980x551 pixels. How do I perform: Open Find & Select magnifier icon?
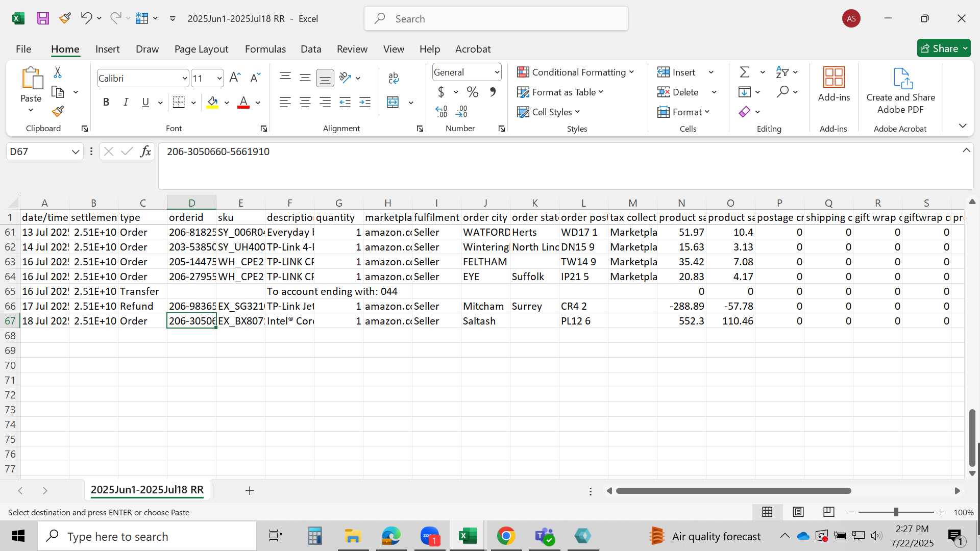tap(782, 92)
